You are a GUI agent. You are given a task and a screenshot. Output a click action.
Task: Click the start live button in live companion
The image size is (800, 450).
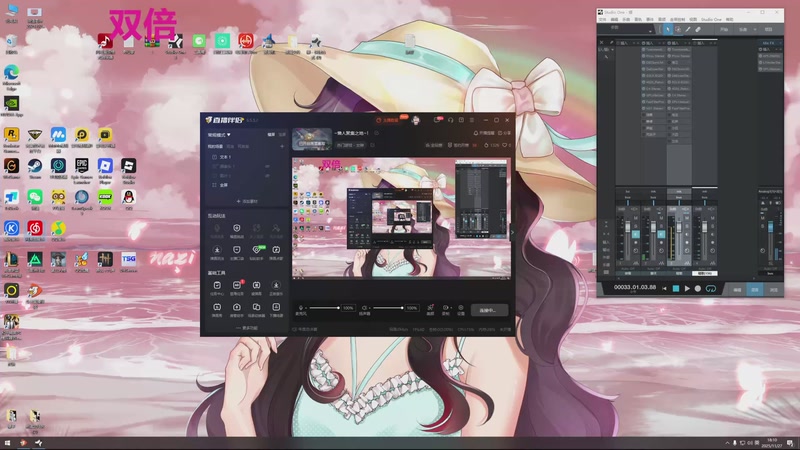coord(489,310)
